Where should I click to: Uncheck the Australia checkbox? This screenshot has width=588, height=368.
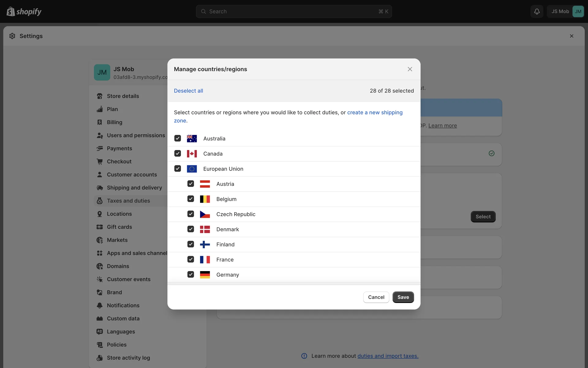tap(178, 138)
